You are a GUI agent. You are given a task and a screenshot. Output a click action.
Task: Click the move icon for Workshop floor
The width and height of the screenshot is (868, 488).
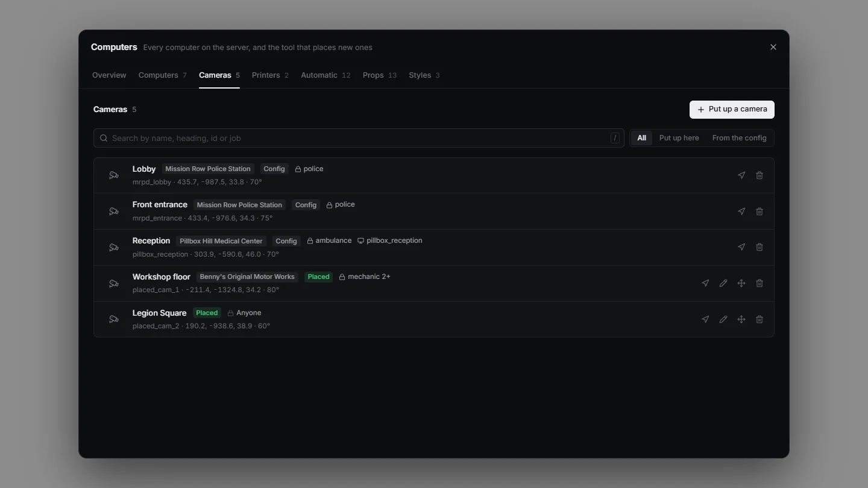tap(741, 283)
